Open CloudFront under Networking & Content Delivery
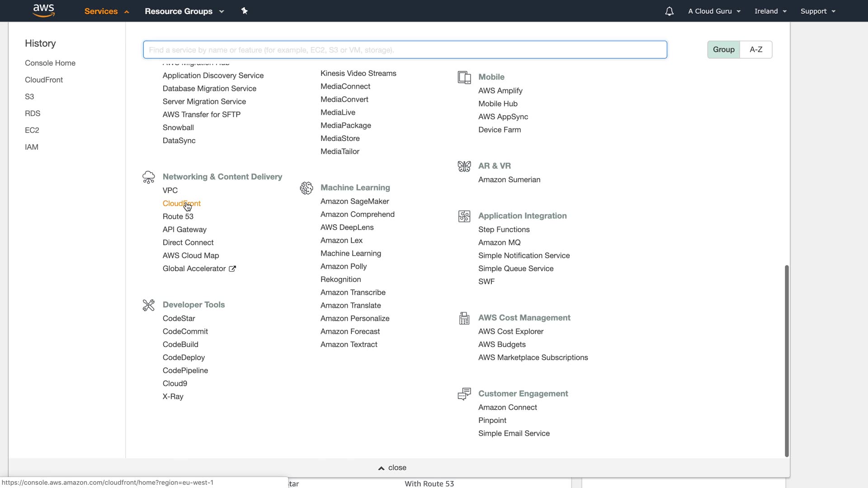Screen dimensions: 868x488 pos(181,204)
